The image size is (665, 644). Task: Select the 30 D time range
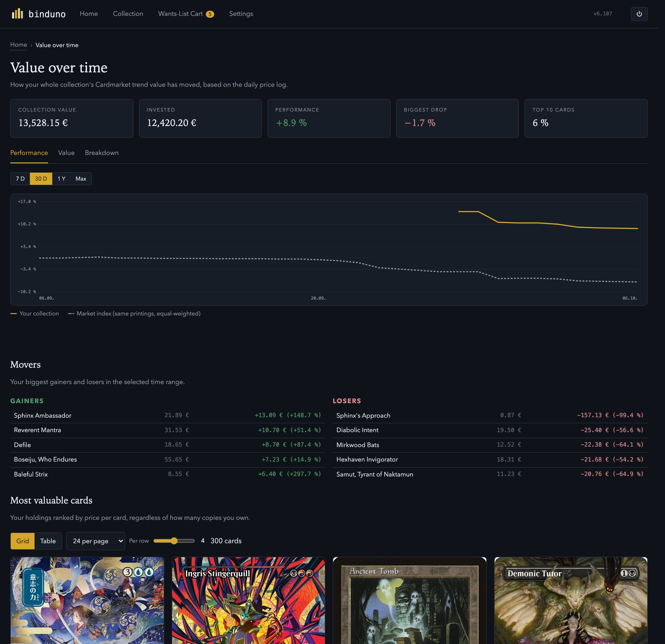pyautogui.click(x=41, y=178)
